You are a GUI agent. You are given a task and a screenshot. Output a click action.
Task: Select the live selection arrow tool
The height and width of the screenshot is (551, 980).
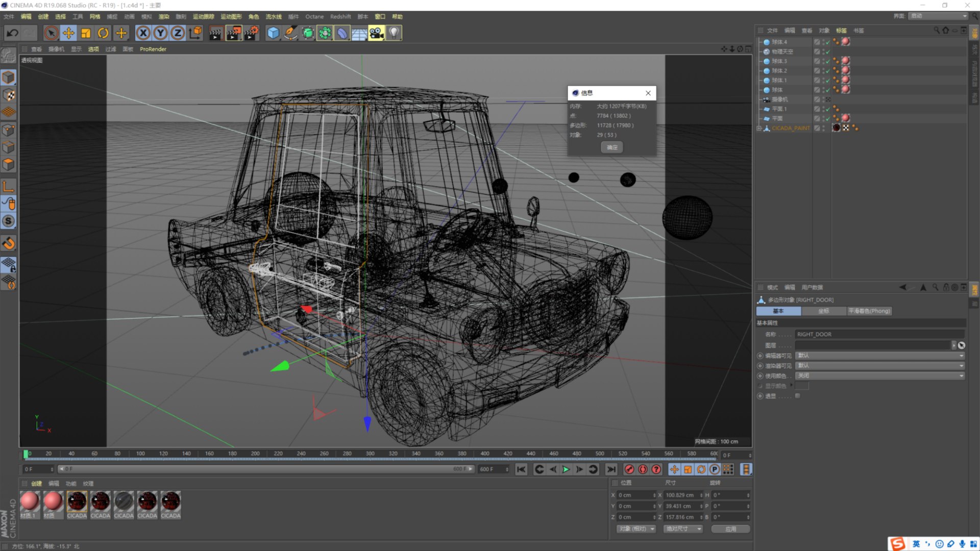click(51, 33)
